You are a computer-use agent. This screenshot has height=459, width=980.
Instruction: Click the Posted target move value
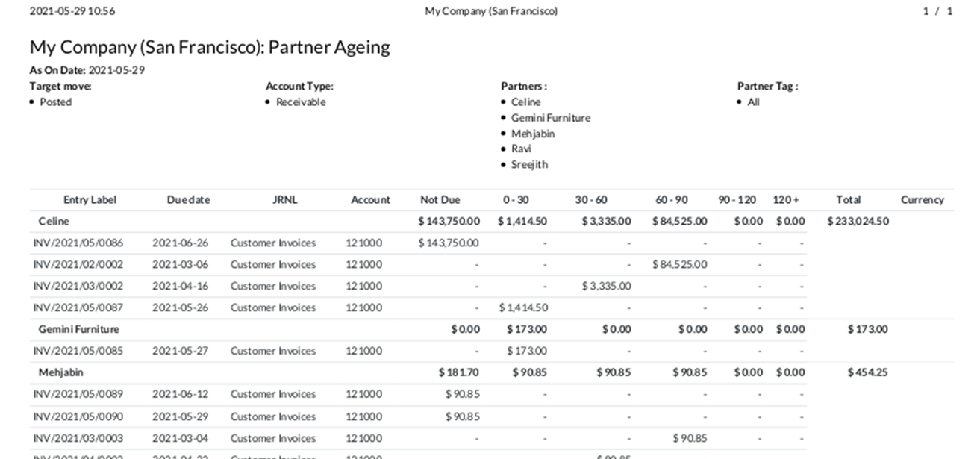point(55,102)
